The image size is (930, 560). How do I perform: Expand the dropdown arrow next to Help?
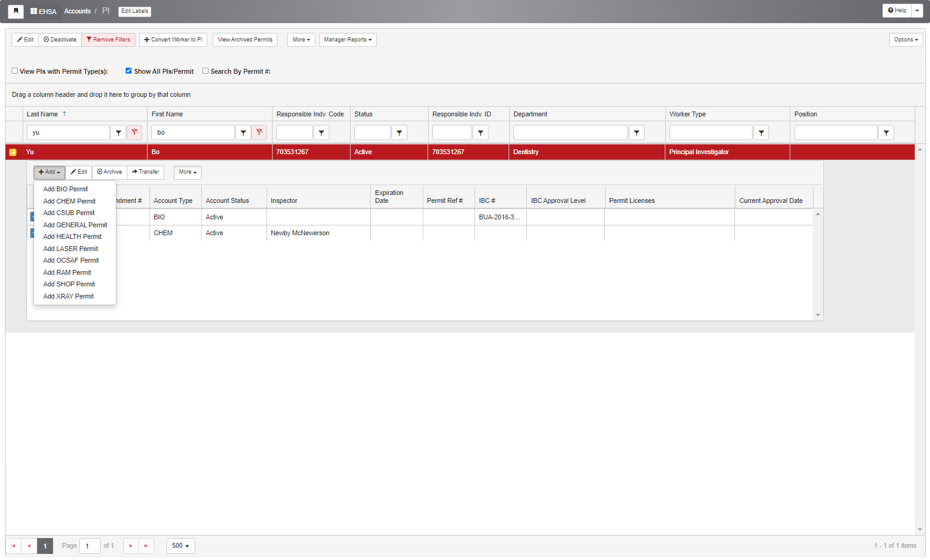pos(917,10)
